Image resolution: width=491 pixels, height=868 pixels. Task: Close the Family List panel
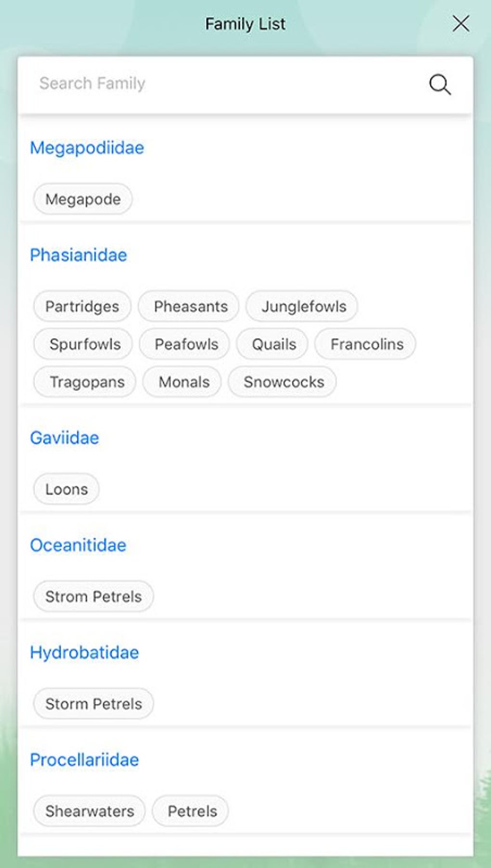[461, 23]
